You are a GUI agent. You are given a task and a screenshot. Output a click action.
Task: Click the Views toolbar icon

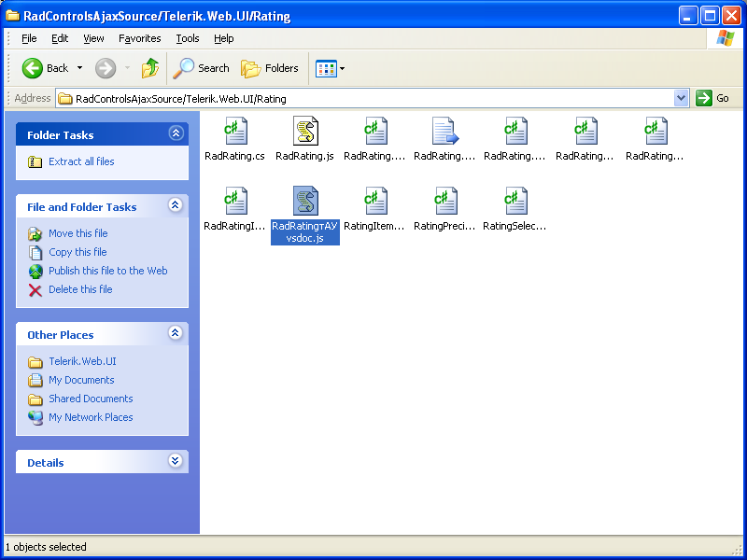coord(326,68)
